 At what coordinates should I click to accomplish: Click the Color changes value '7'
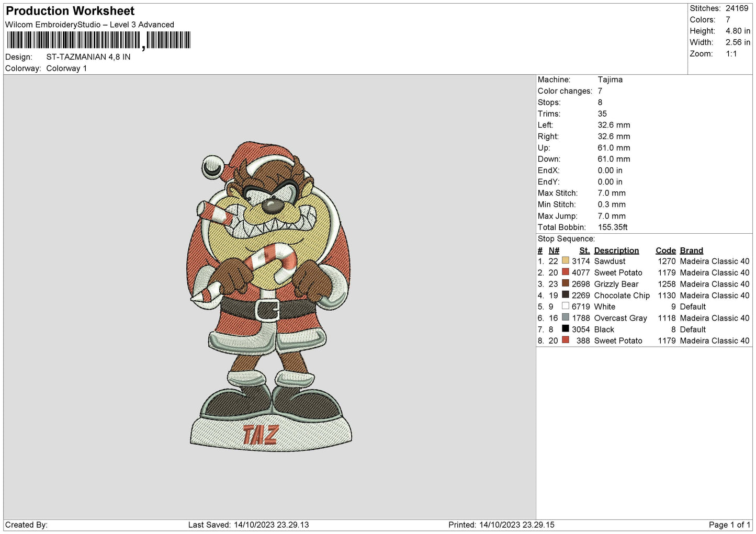(600, 91)
